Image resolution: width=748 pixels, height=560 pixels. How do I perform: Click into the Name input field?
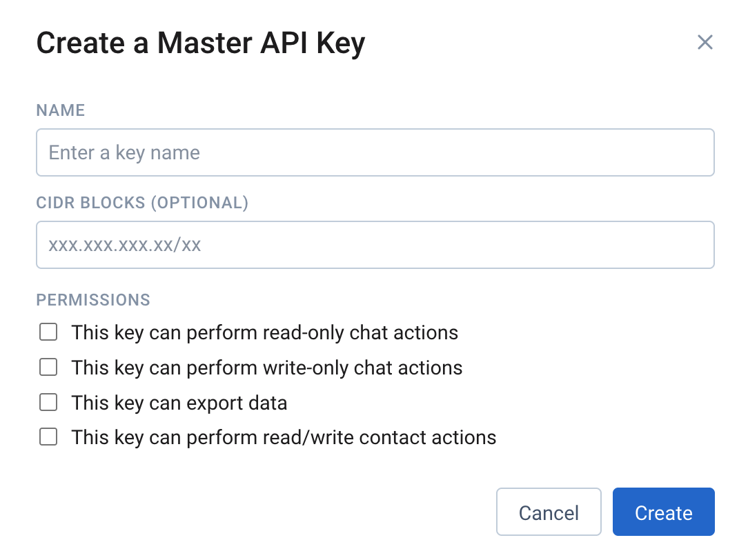tap(375, 152)
